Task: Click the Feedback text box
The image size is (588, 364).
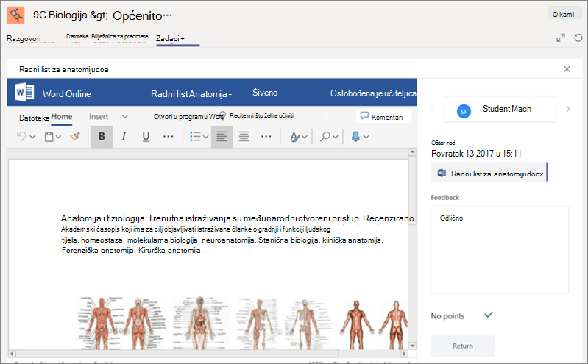Action: pos(500,250)
